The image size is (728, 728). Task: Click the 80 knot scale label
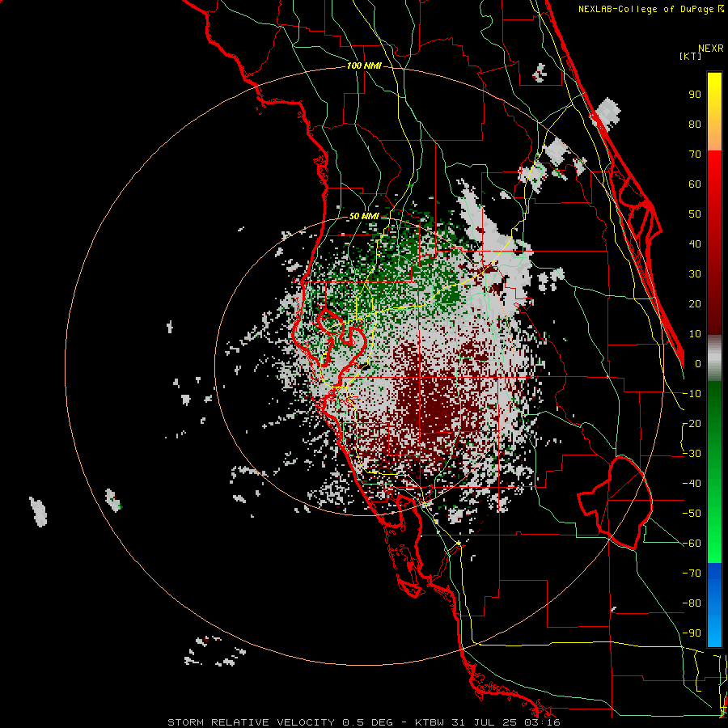click(695, 124)
